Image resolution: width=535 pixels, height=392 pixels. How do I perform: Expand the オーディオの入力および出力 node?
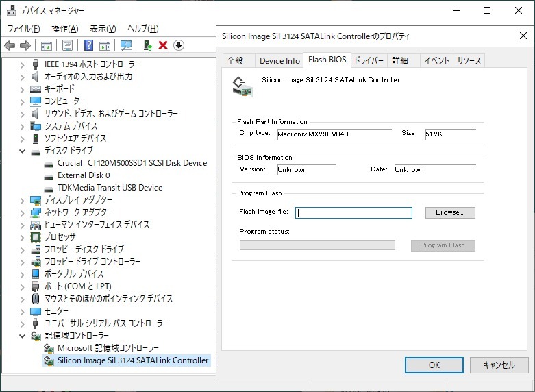click(x=22, y=77)
